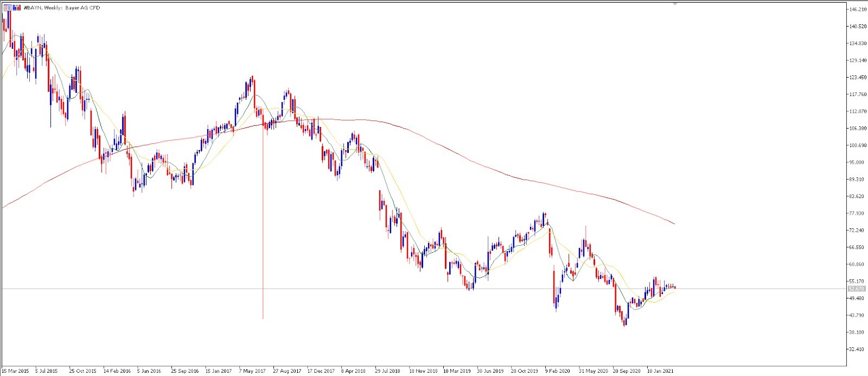Click the gray chart shift triangle marker
The height and width of the screenshot is (376, 868).
(674, 4)
